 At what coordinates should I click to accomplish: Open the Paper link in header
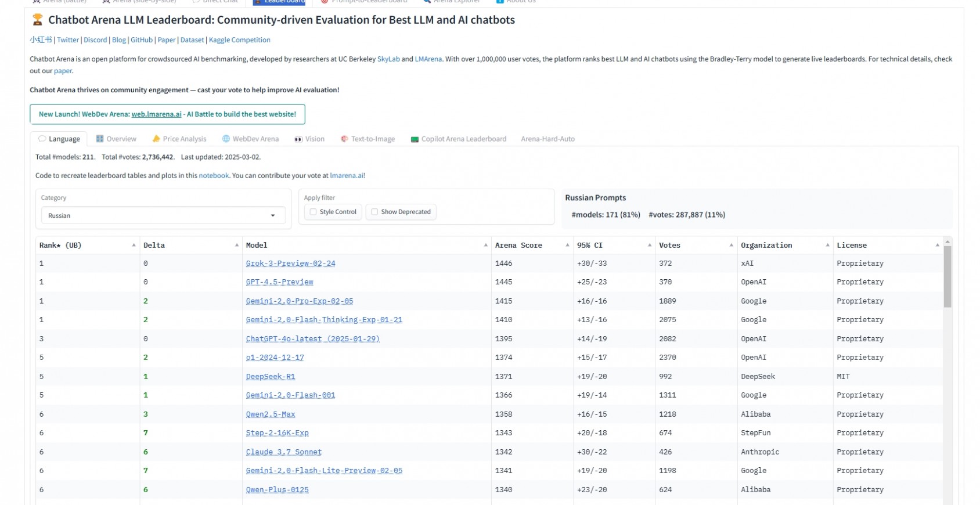tap(167, 40)
